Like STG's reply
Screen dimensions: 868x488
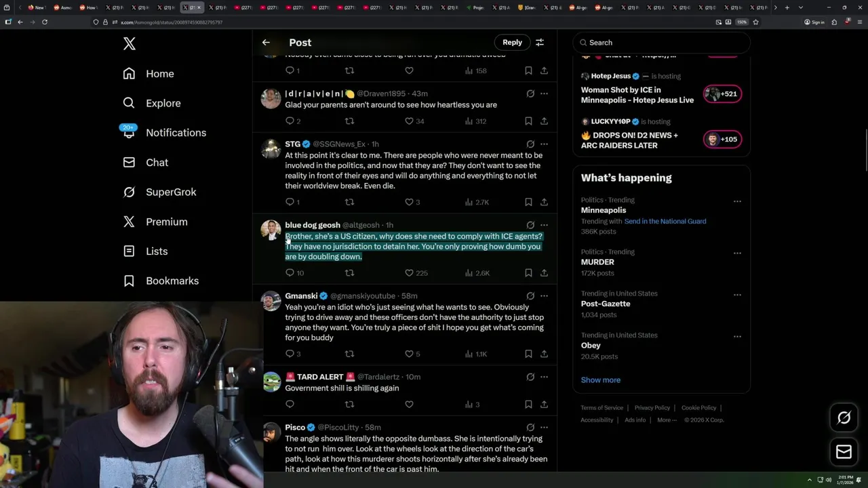(409, 202)
